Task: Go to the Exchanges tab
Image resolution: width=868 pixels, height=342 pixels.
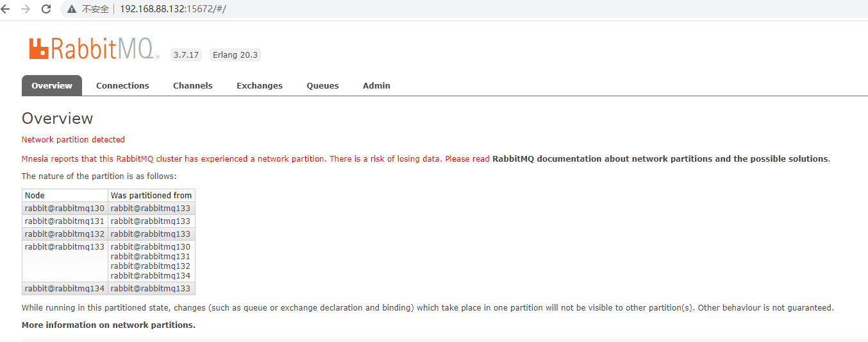Action: click(x=260, y=85)
